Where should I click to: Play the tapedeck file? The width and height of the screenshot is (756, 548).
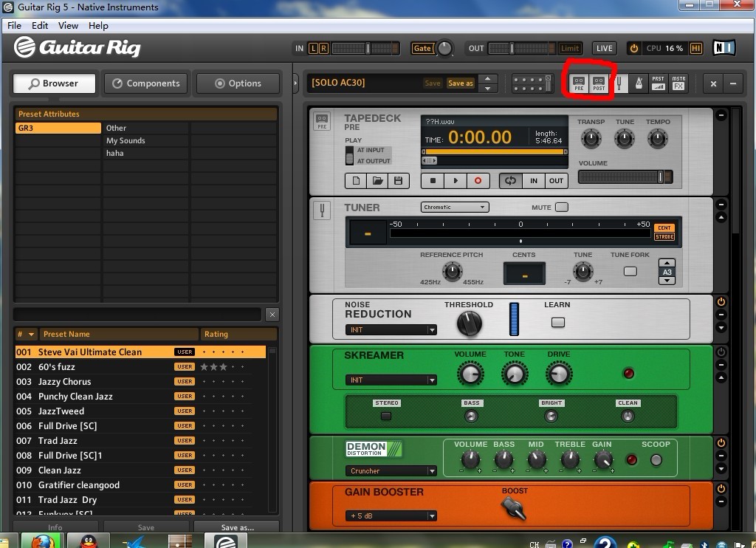click(x=455, y=180)
